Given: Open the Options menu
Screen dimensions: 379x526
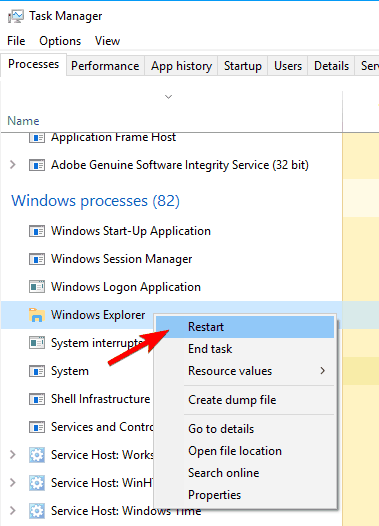Looking at the screenshot, I should coord(60,41).
